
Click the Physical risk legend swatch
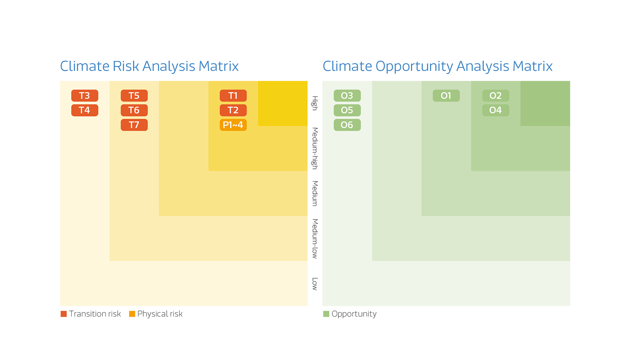point(132,314)
